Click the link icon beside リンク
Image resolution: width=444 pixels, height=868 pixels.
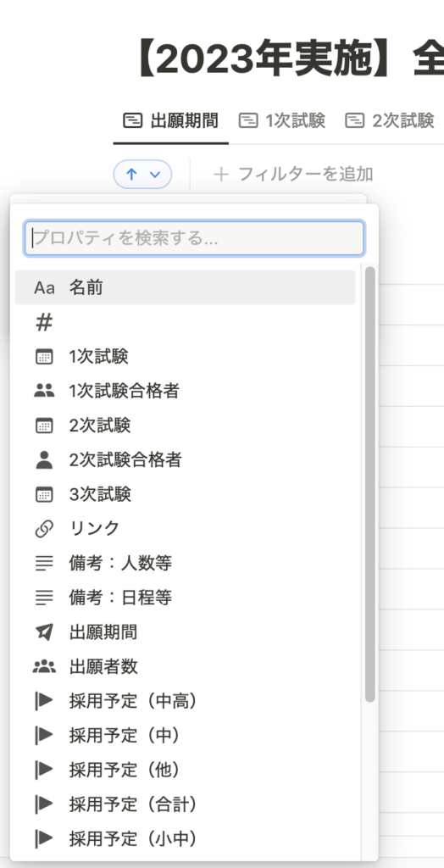pos(44,529)
